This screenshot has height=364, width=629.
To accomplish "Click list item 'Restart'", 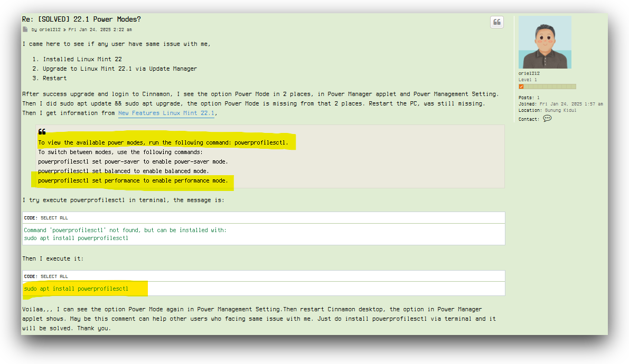I will 54,79.
